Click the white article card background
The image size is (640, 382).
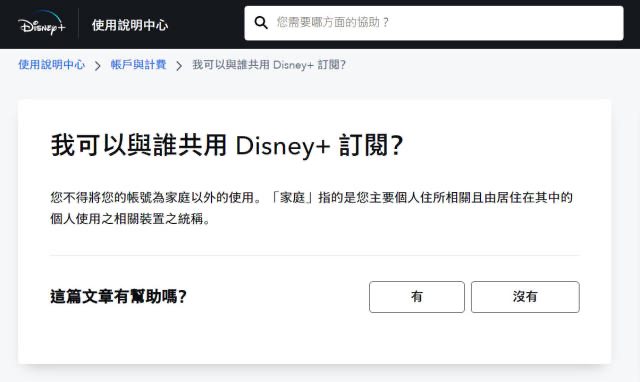click(x=314, y=339)
